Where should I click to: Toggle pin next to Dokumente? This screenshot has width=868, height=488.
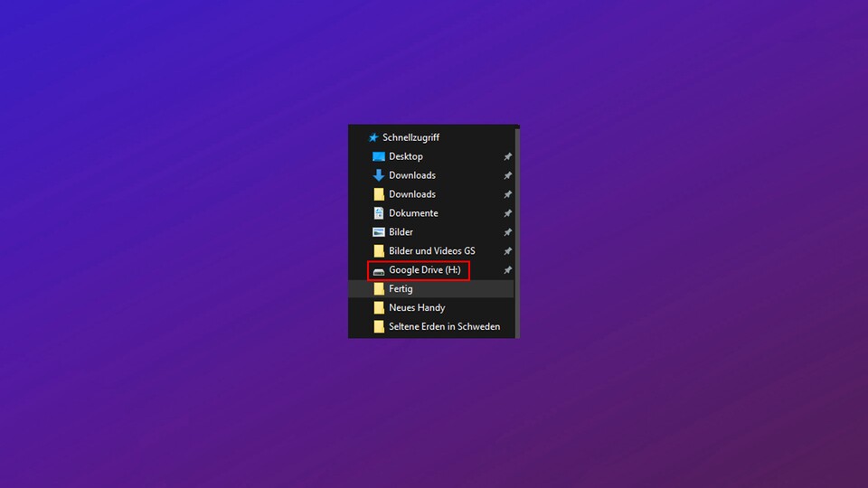(x=507, y=213)
